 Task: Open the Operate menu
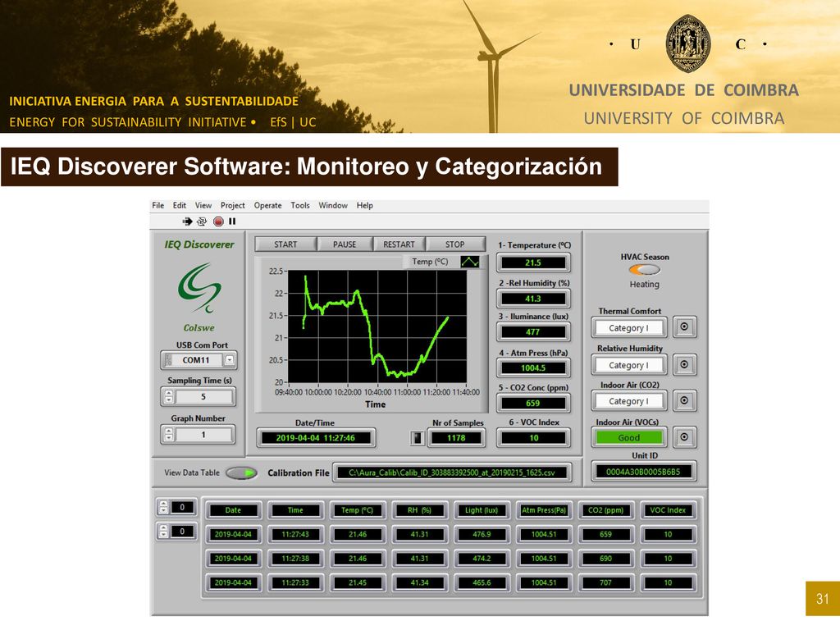[268, 205]
